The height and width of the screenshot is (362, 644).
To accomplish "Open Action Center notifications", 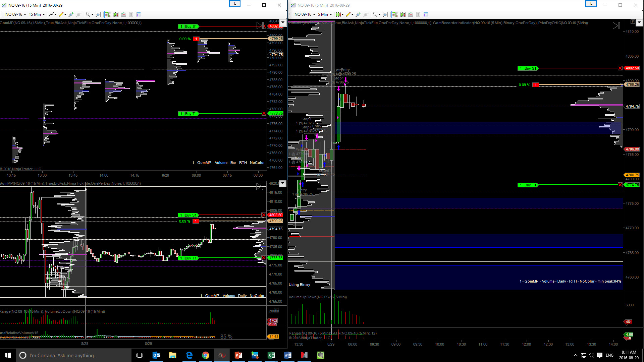I will click(600, 355).
